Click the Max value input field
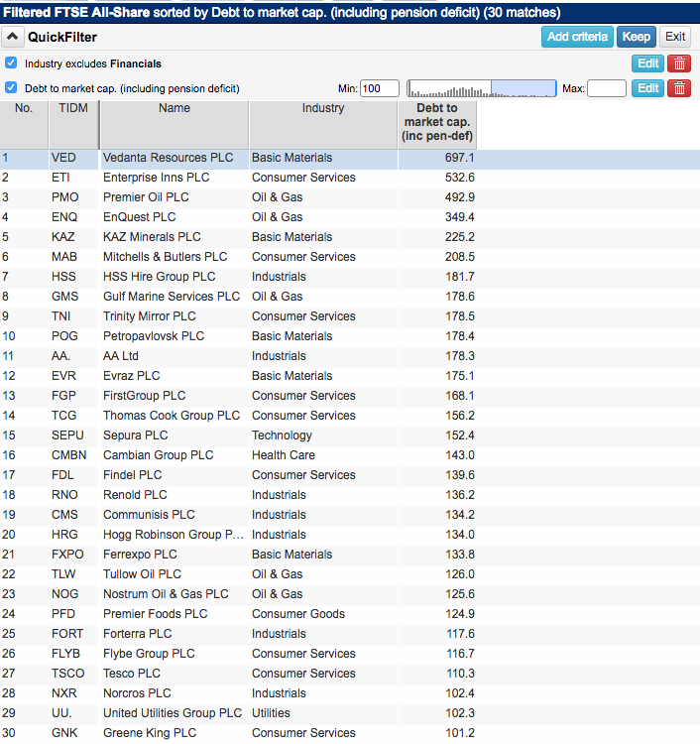This screenshot has width=700, height=744. (x=607, y=88)
